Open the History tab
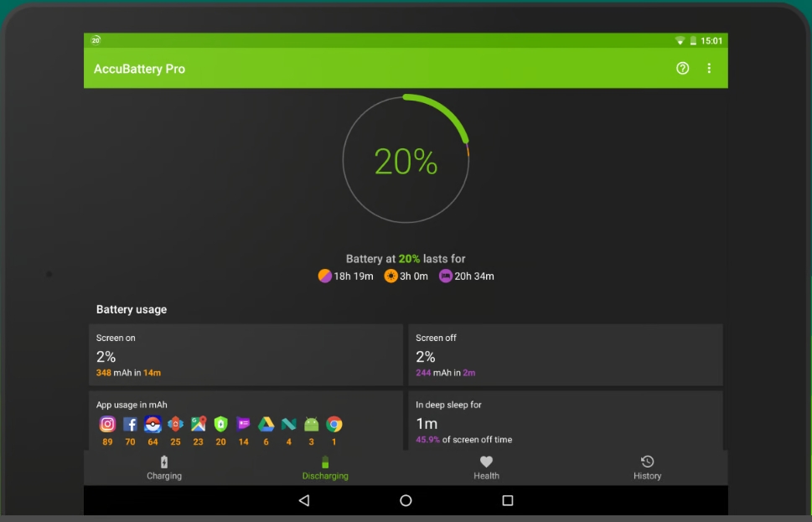The height and width of the screenshot is (522, 812). click(647, 468)
